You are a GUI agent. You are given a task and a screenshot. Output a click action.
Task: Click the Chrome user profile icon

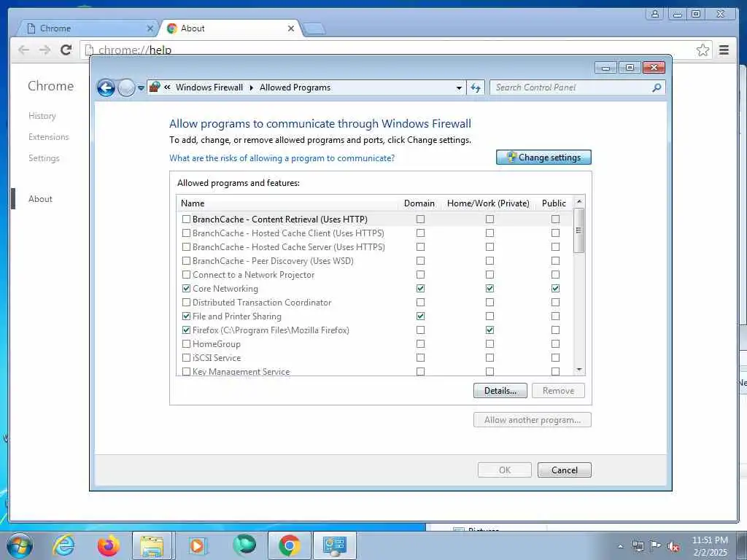(x=656, y=14)
